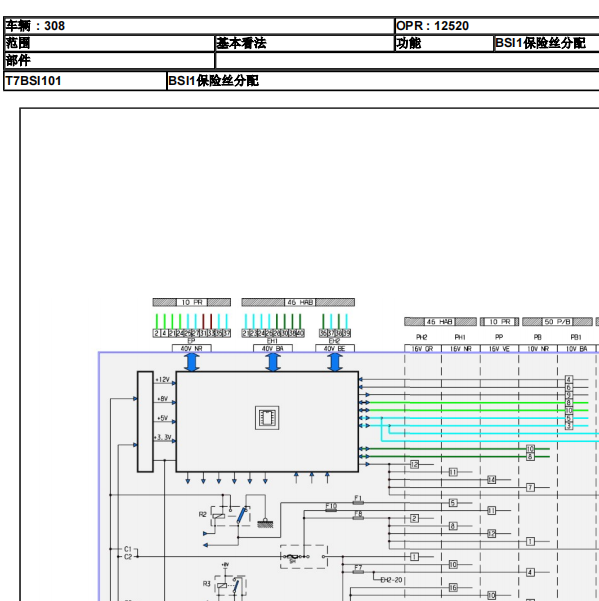Click the '16V NR' connector label
599x601 pixels.
click(461, 348)
